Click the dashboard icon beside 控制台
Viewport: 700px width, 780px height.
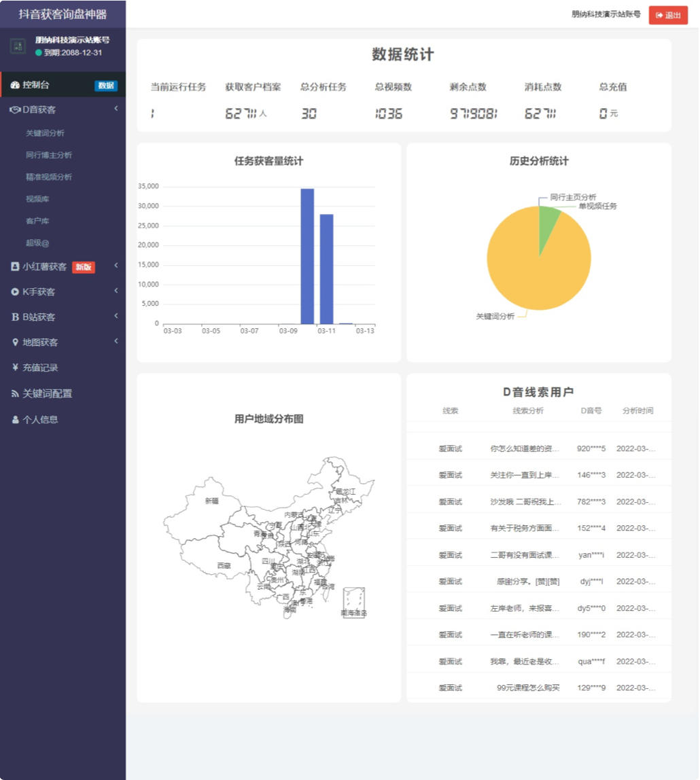point(15,85)
